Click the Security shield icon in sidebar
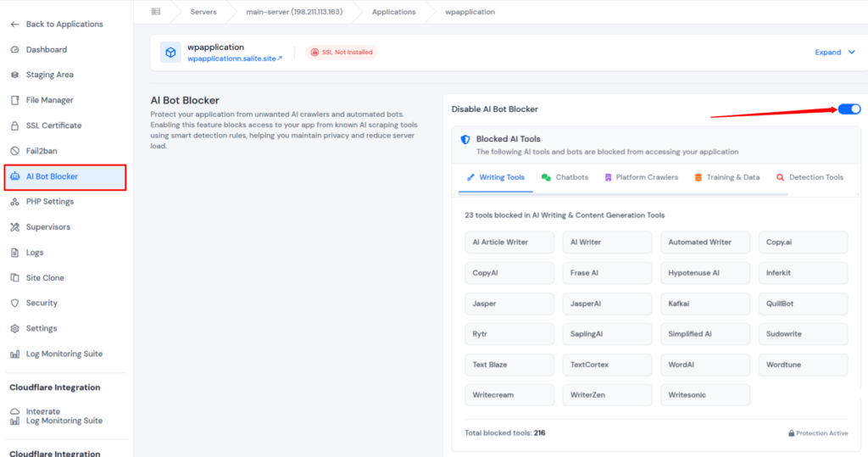The height and width of the screenshot is (457, 868). tap(15, 303)
